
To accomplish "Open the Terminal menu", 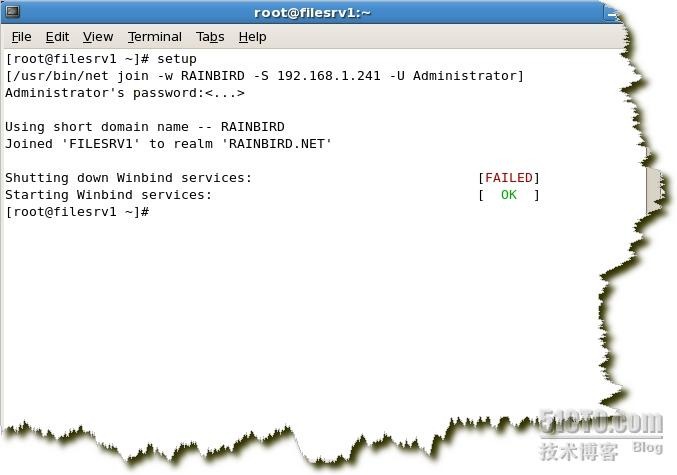I will coord(155,37).
